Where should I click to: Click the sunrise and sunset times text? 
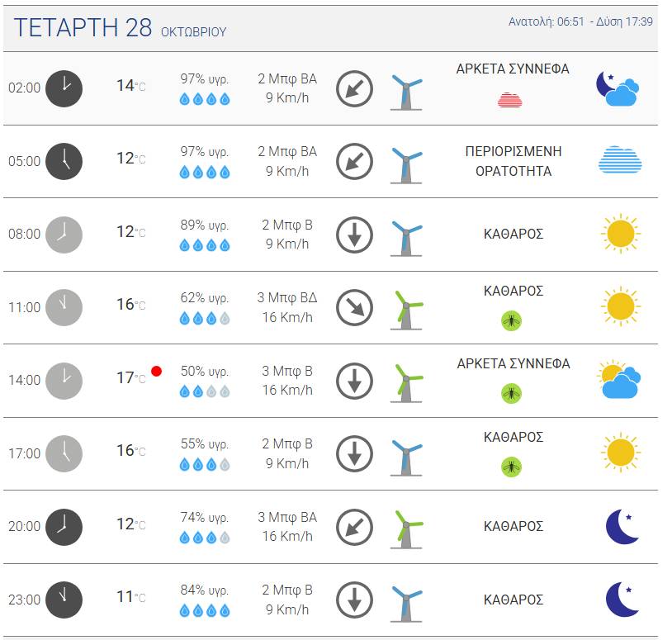[580, 21]
